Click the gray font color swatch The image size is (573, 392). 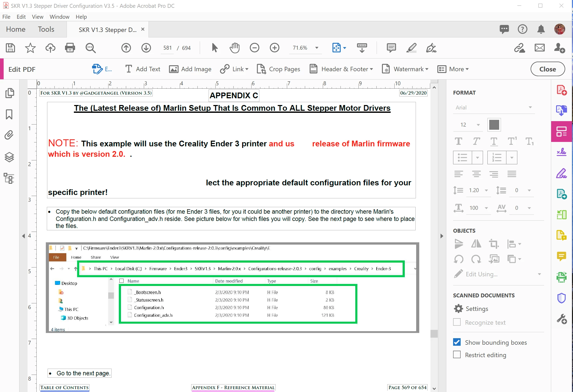click(494, 125)
